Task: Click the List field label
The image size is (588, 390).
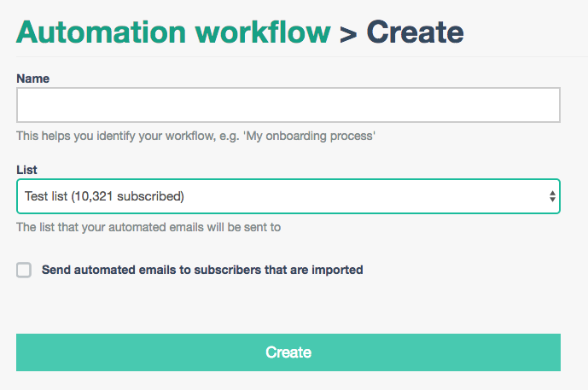Action: [x=26, y=170]
